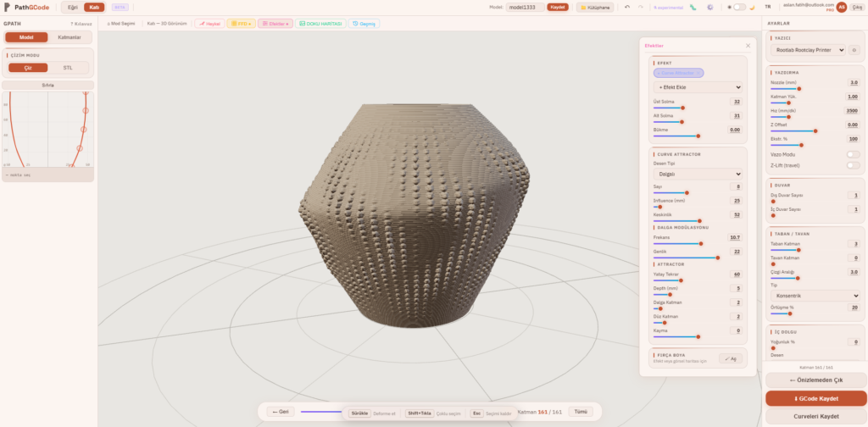Click the Bükme value field 0.00
This screenshot has height=427, width=868.
click(735, 130)
